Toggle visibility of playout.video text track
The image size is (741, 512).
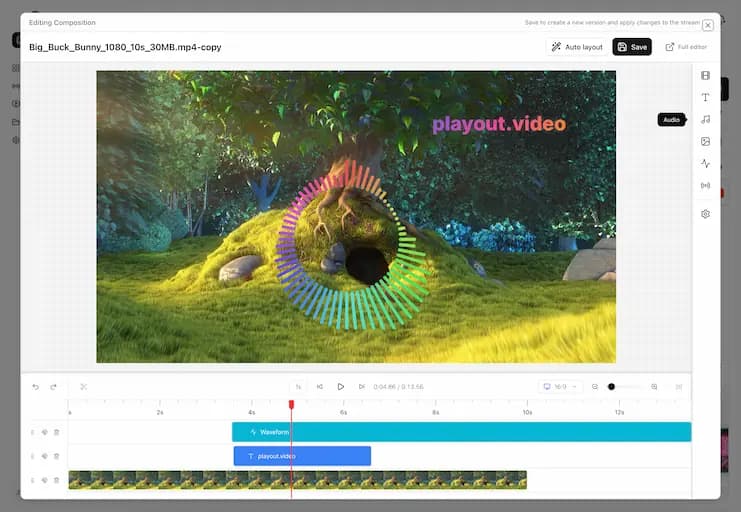[44, 456]
